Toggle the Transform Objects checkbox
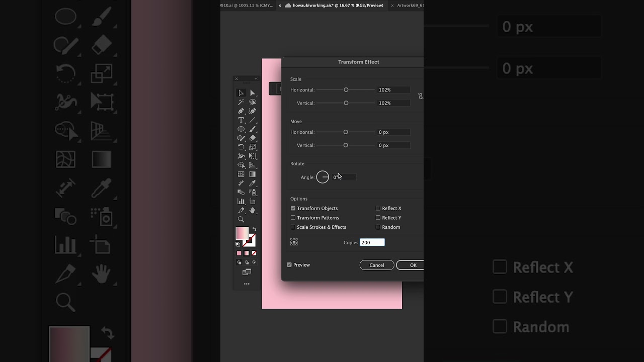The width and height of the screenshot is (644, 362). [x=293, y=208]
